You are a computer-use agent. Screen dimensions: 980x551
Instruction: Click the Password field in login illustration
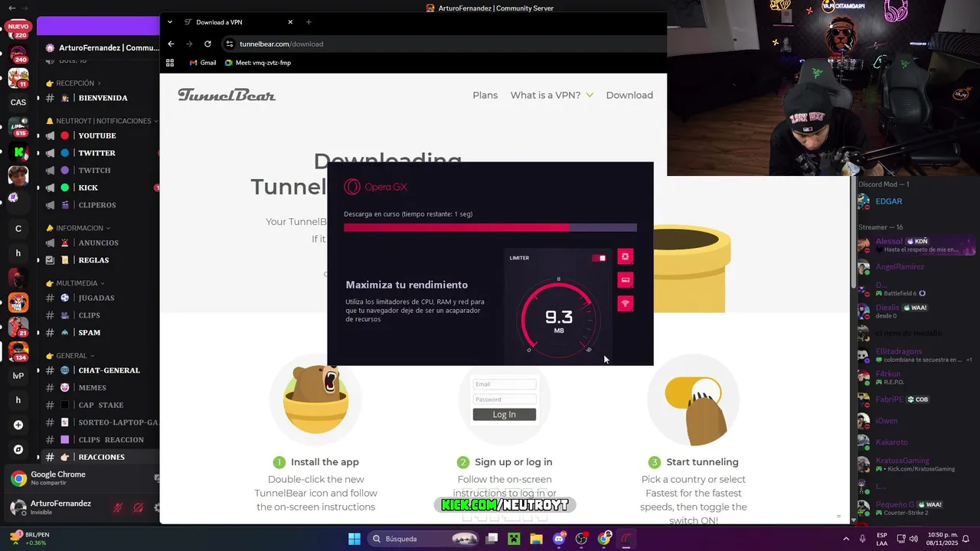pyautogui.click(x=504, y=399)
